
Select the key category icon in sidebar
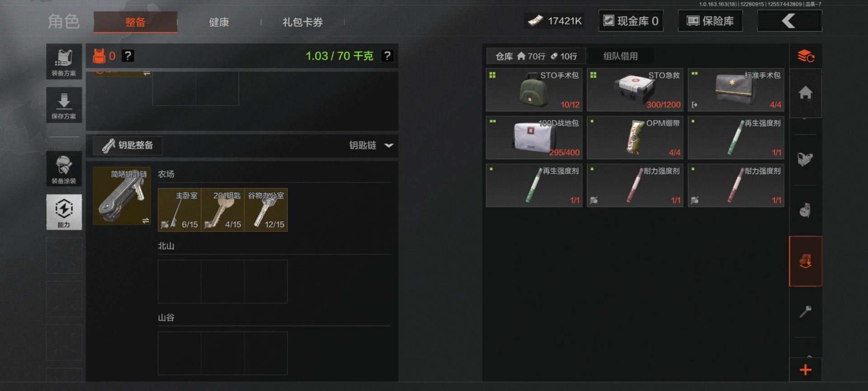(805, 311)
